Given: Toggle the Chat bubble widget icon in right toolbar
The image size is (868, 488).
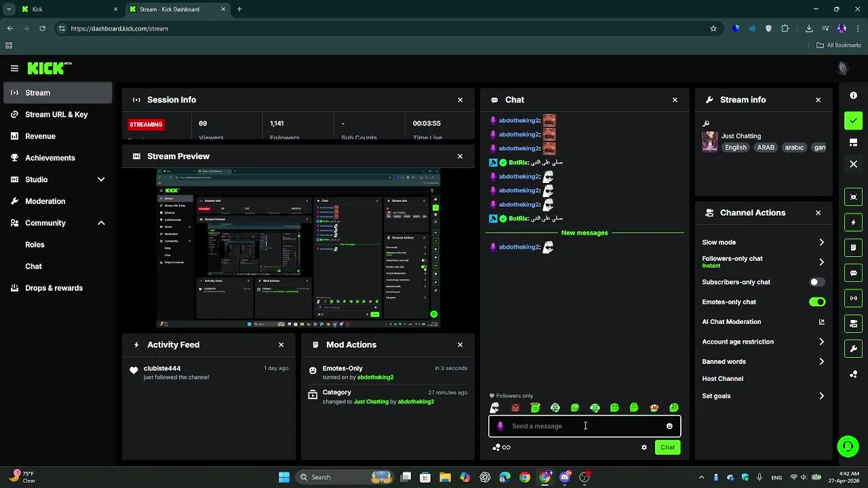Looking at the screenshot, I should (853, 273).
